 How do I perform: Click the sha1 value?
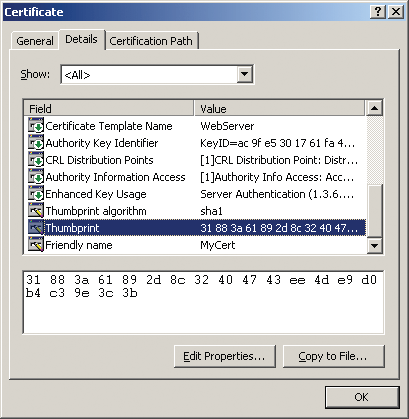click(211, 211)
